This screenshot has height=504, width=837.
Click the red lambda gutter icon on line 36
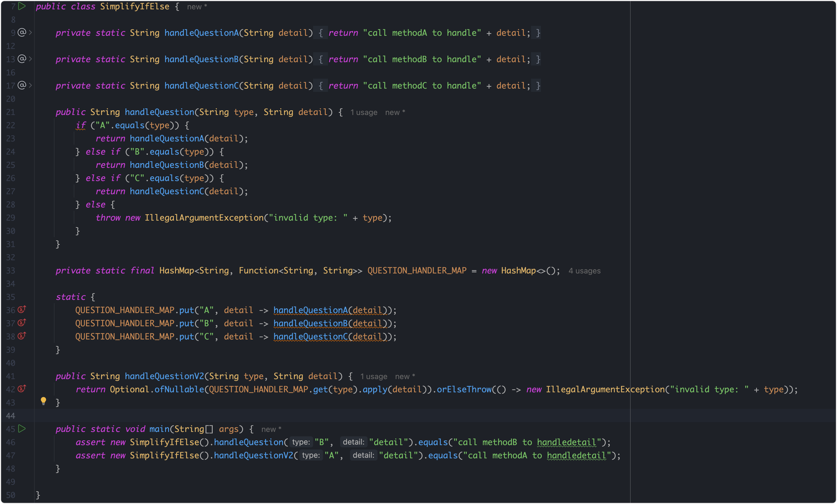tap(22, 309)
